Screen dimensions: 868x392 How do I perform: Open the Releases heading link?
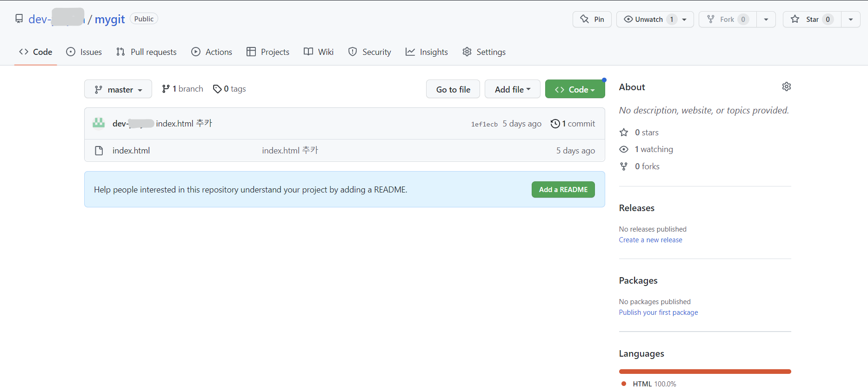pos(637,208)
